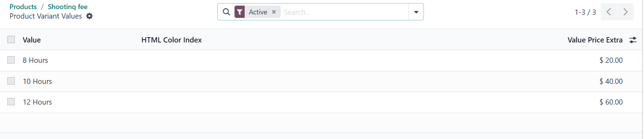Go to next page arrow
The height and width of the screenshot is (139, 644).
point(625,12)
